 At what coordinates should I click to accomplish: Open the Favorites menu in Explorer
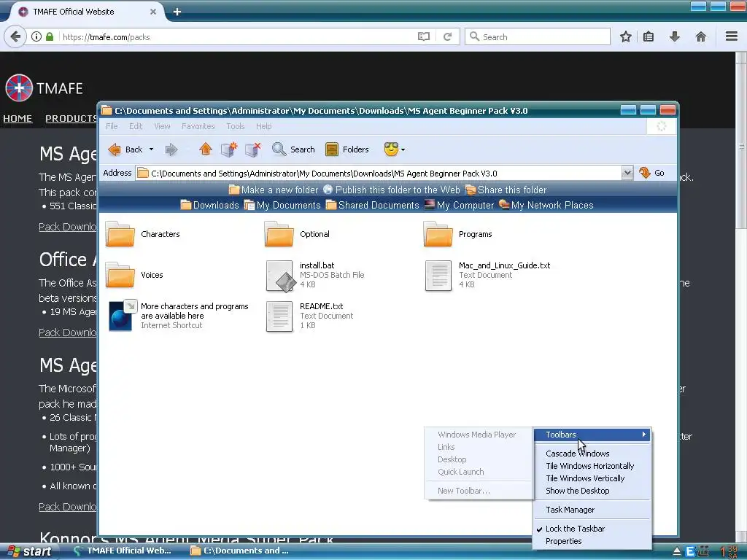point(198,126)
